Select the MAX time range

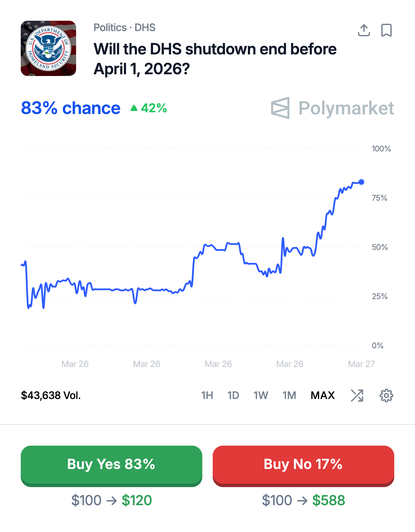coord(322,395)
